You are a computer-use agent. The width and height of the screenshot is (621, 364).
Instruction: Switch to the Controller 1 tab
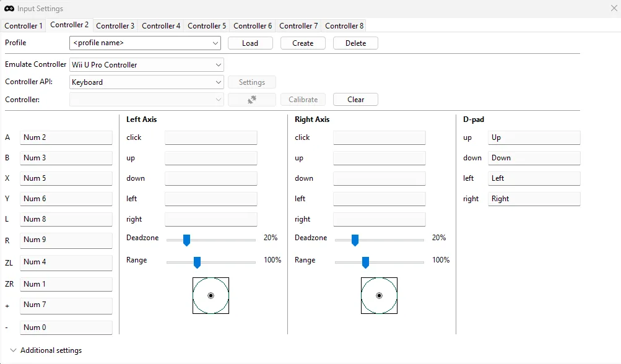coord(24,26)
